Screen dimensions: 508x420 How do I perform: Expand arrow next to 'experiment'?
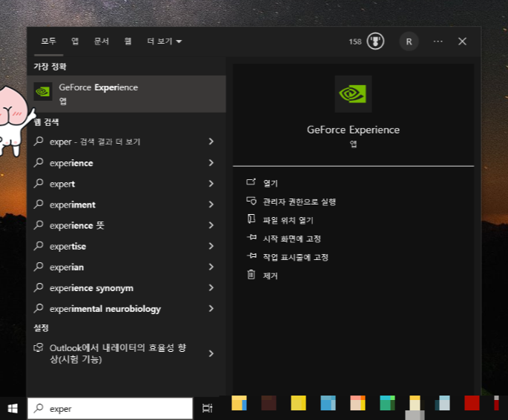(211, 204)
